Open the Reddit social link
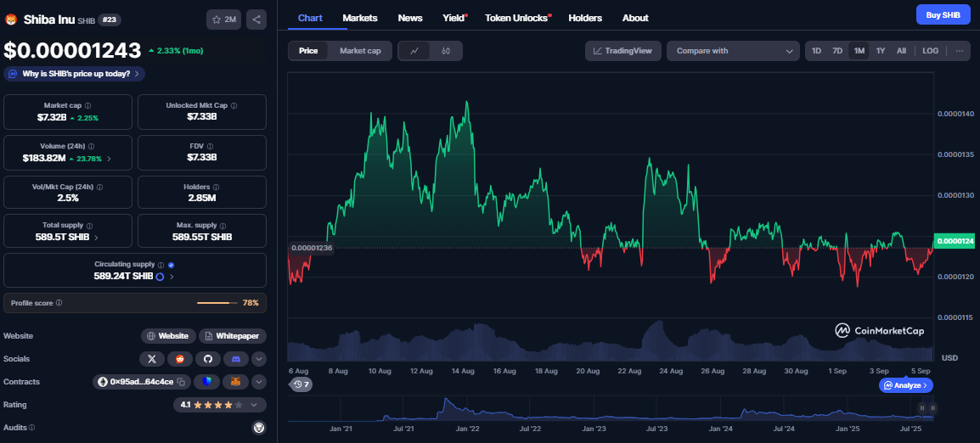980x443 pixels. (180, 359)
